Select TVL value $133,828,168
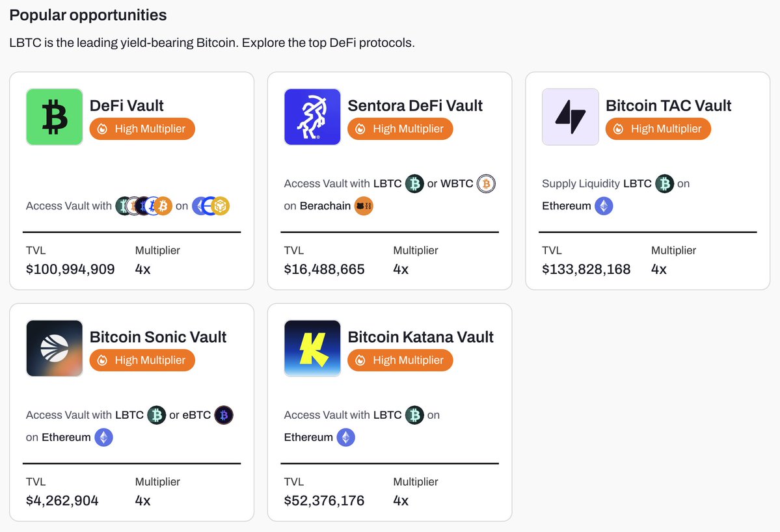780x532 pixels. click(586, 269)
